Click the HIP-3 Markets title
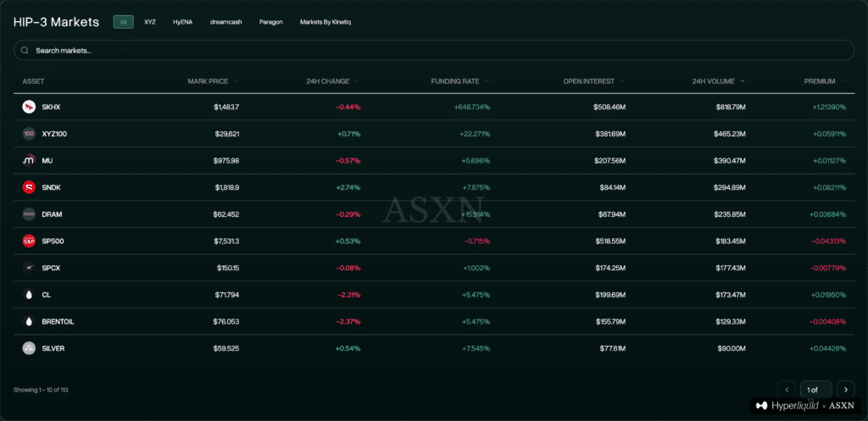This screenshot has width=868, height=421. click(57, 22)
